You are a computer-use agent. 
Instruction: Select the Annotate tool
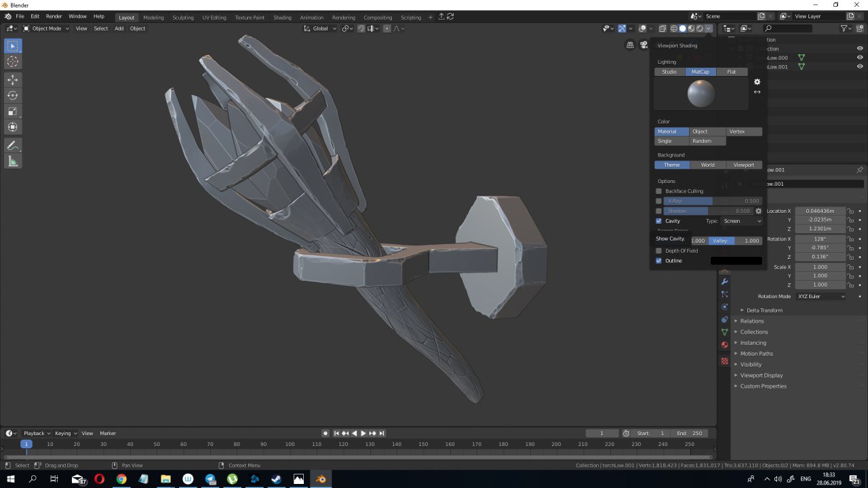[x=13, y=146]
